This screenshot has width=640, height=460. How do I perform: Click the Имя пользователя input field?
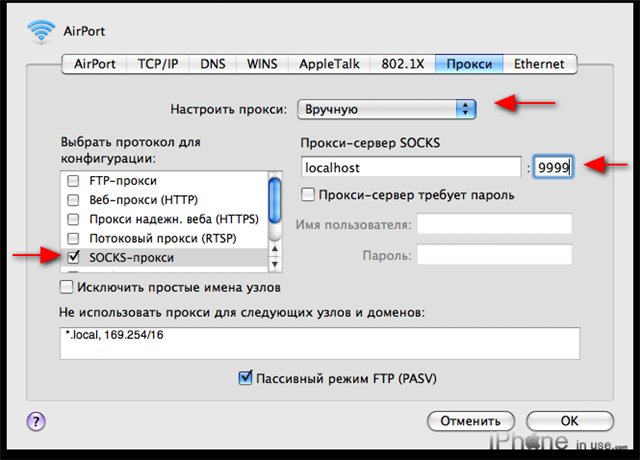point(495,224)
